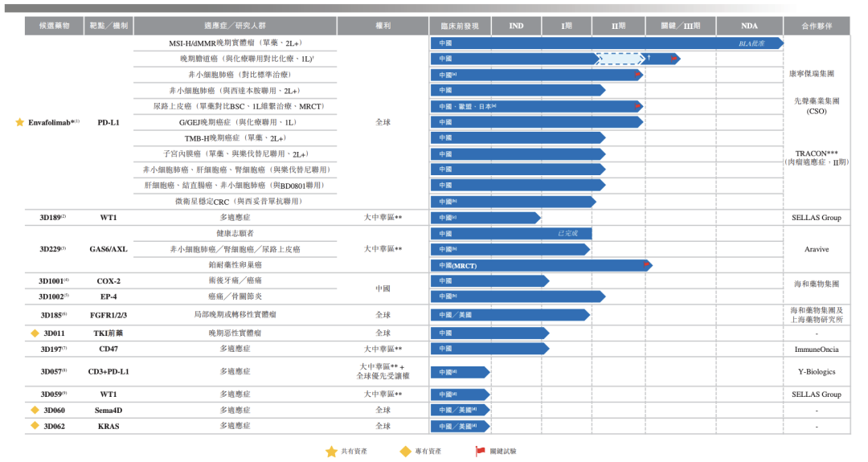
Task: Click red flag on 鉑耐藥性卵巢癌 bar
Action: pos(646,265)
